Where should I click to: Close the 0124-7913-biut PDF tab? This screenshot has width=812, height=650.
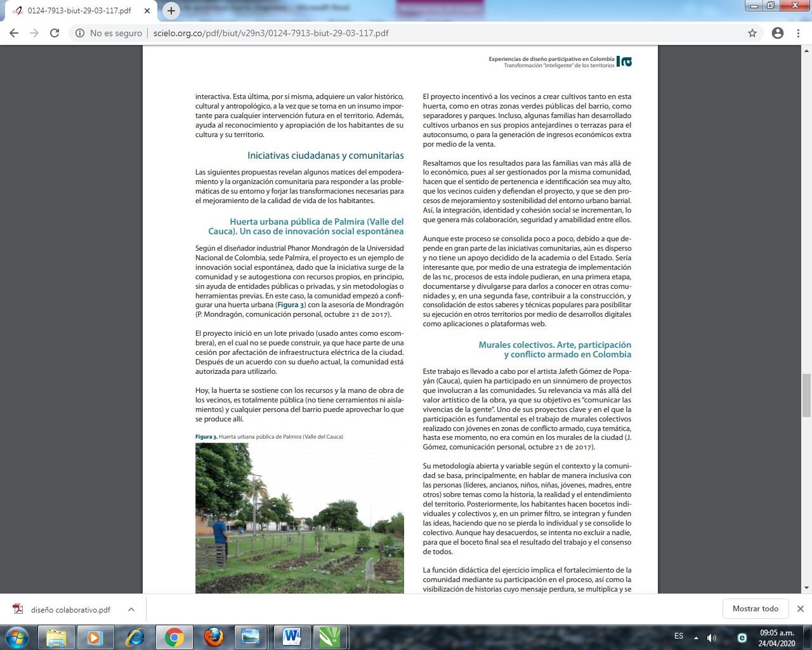(x=146, y=11)
